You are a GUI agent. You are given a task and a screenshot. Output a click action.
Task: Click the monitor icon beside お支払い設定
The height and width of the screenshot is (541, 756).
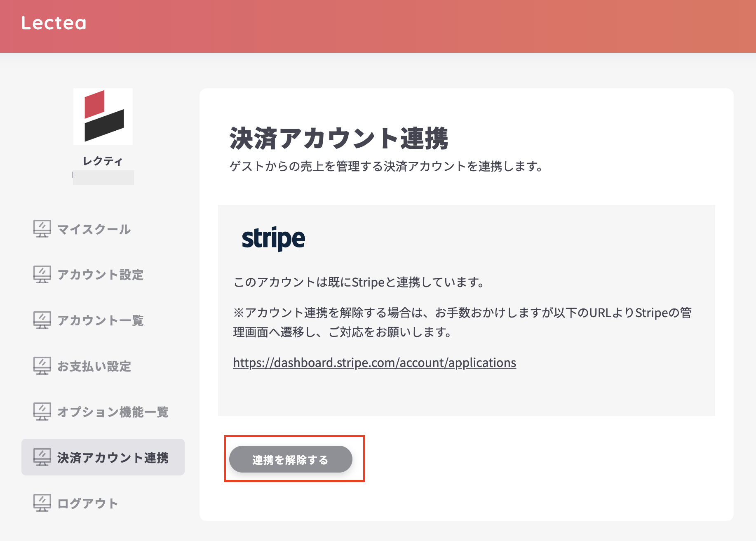point(42,366)
